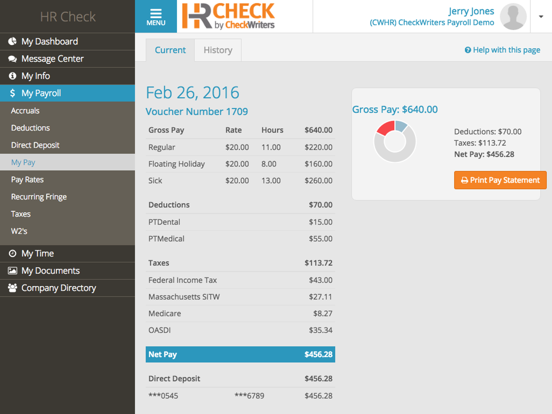552x414 pixels.
Task: Click the My Info circle icon
Action: click(12, 76)
